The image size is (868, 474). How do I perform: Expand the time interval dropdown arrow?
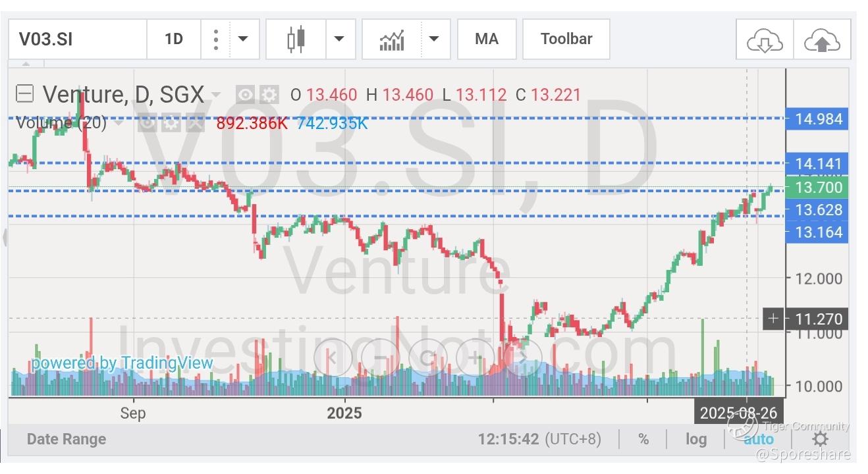click(x=243, y=39)
